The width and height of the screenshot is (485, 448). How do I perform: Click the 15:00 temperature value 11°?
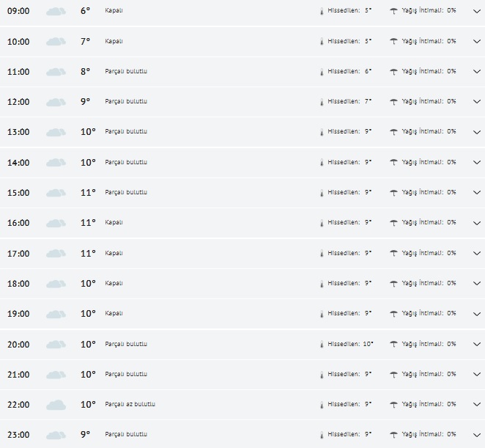pyautogui.click(x=88, y=193)
